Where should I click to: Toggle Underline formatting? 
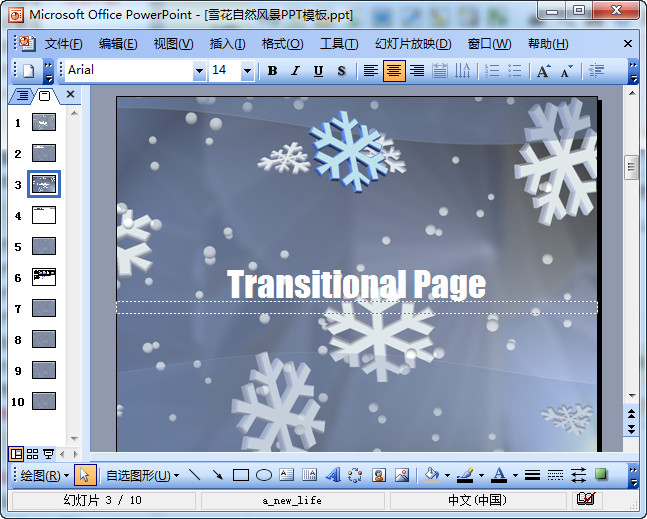point(318,71)
